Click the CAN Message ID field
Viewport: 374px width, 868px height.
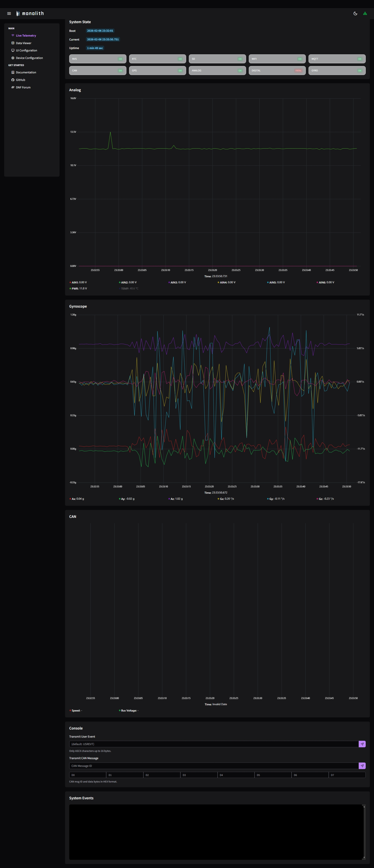click(x=214, y=766)
